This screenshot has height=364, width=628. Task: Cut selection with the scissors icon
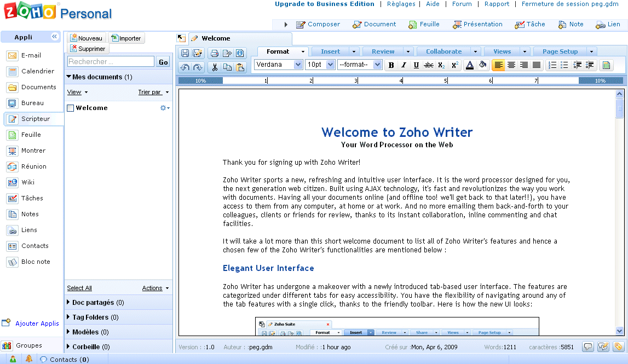tap(215, 67)
